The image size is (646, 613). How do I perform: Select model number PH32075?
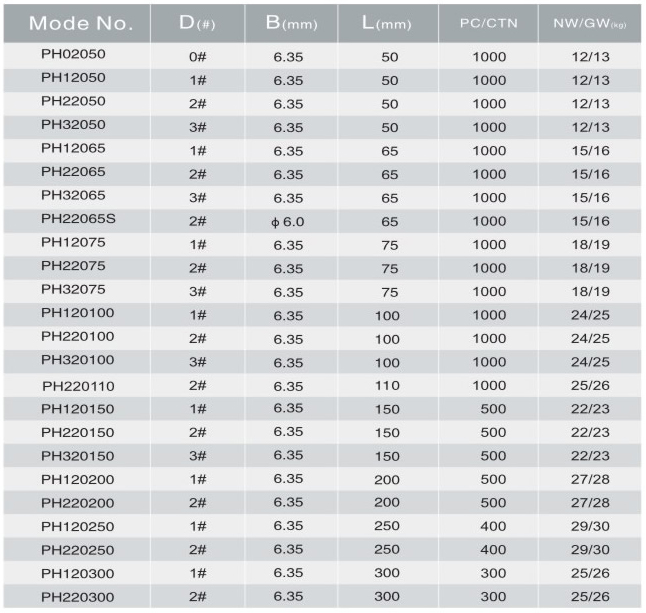coord(73,291)
